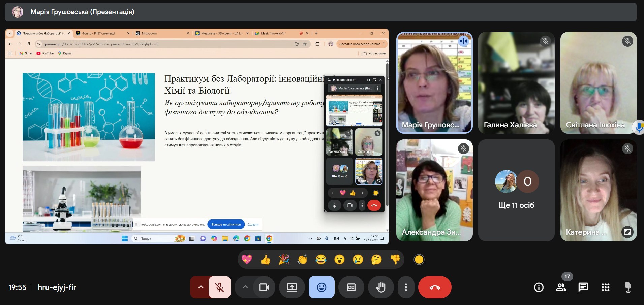Unmute the microphone

[x=220, y=287]
